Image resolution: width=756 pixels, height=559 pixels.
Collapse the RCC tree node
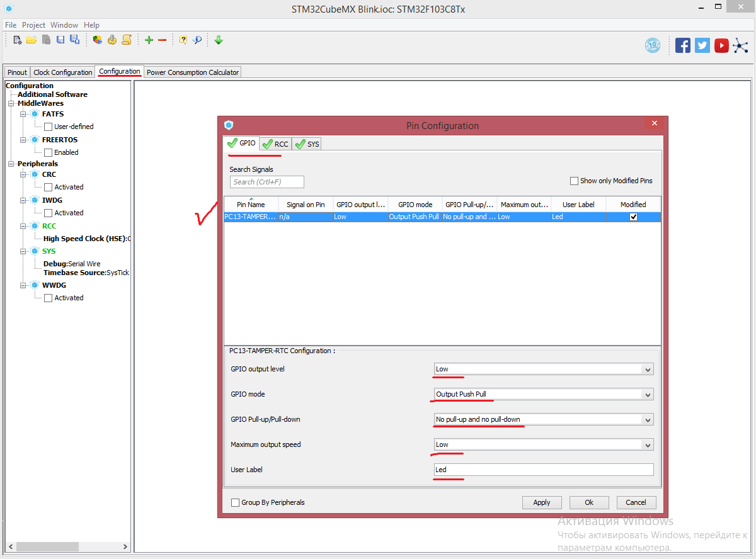23,226
